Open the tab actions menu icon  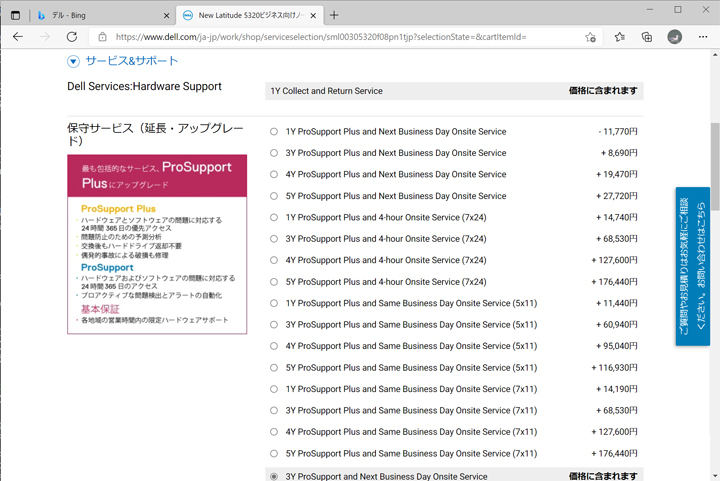[15, 15]
